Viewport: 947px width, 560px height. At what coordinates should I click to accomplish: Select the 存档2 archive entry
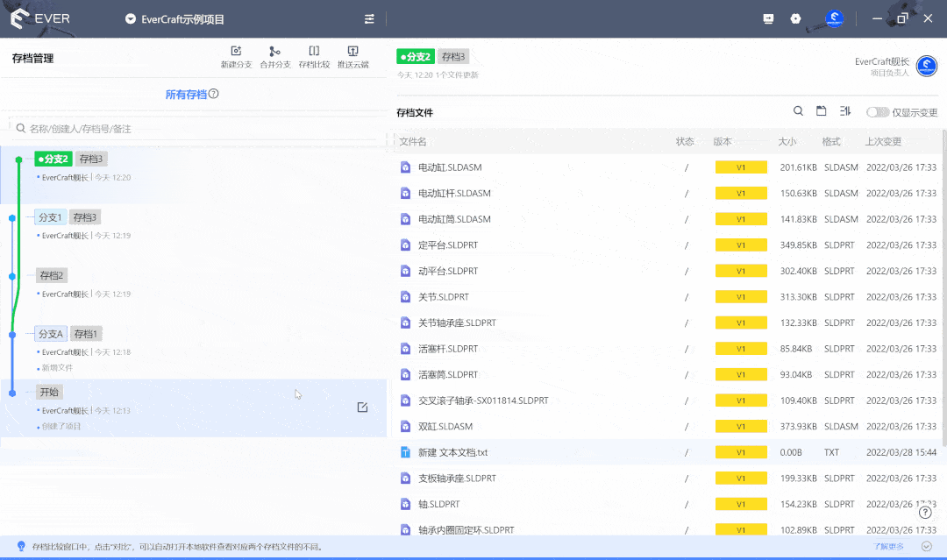[x=193, y=291]
